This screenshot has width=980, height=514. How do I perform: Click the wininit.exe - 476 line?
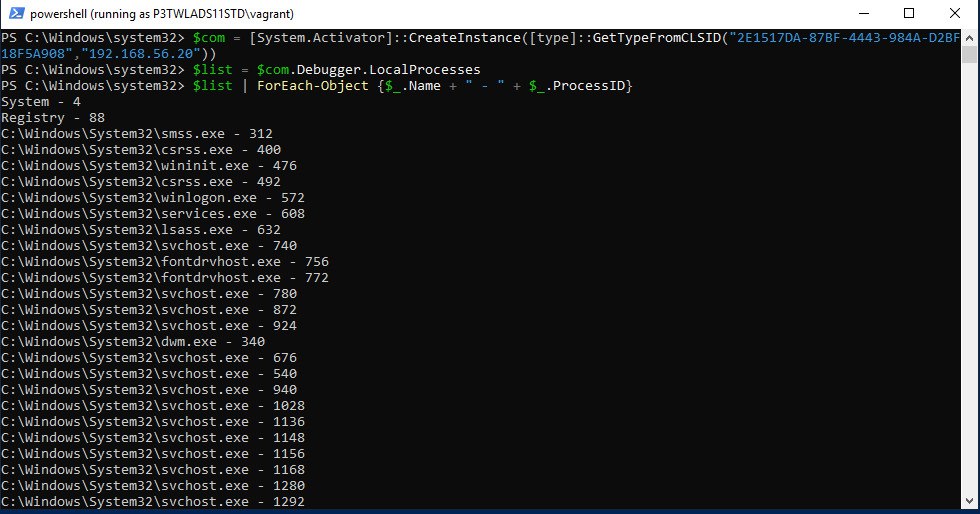(148, 166)
